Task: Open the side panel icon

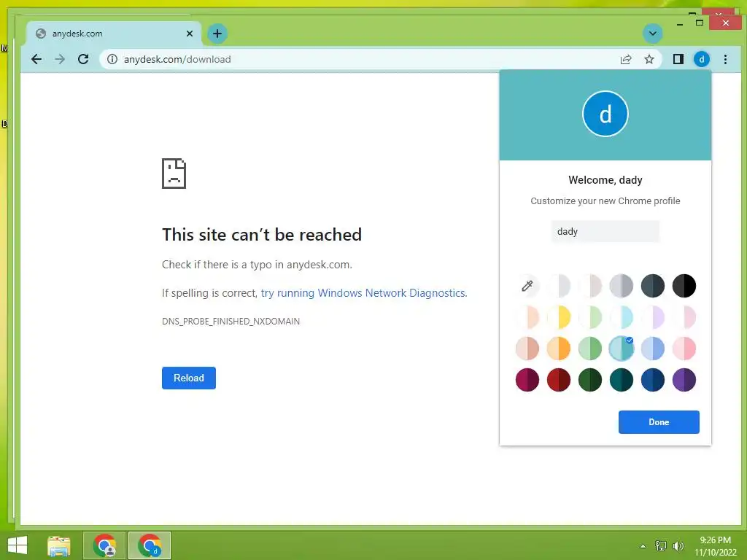Action: coord(678,59)
